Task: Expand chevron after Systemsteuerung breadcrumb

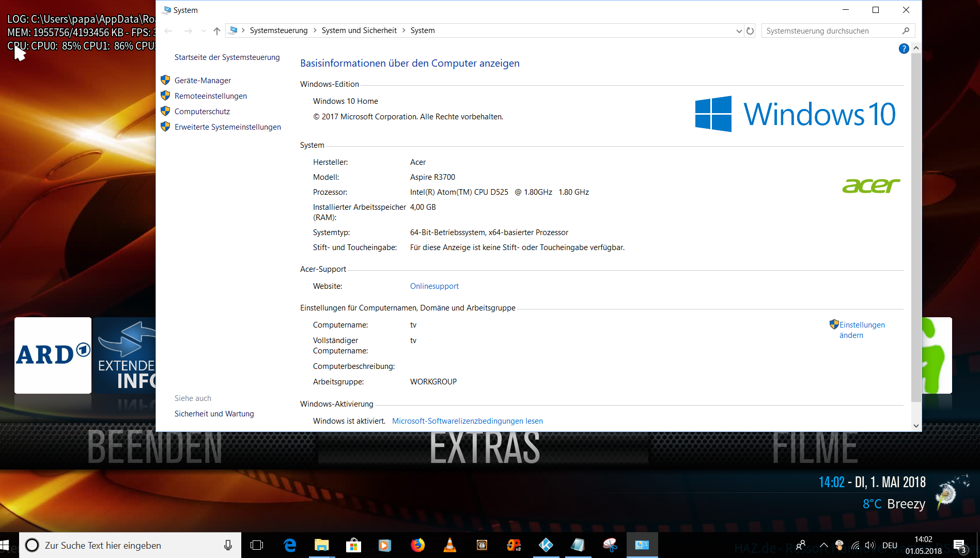Action: point(315,30)
